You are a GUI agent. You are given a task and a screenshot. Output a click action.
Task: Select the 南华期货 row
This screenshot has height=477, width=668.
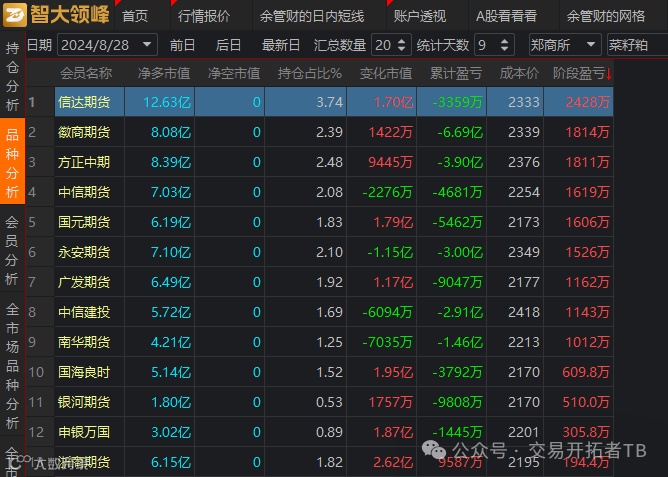320,342
